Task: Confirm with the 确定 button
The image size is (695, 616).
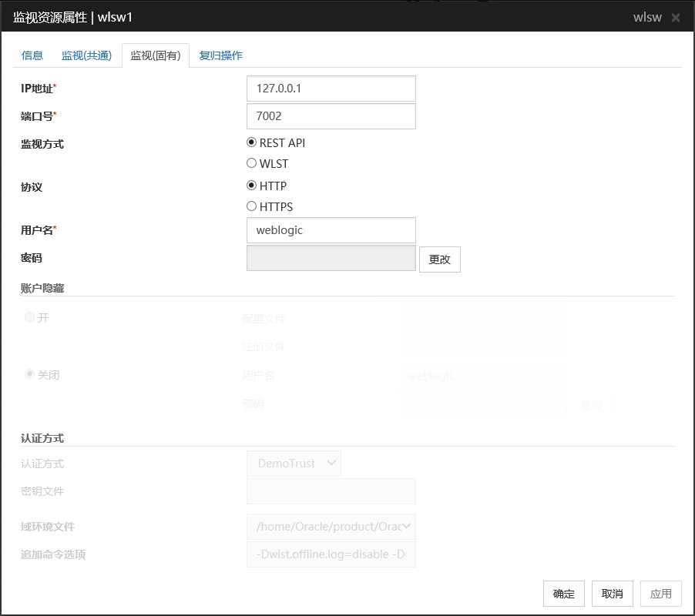Action: click(563, 594)
